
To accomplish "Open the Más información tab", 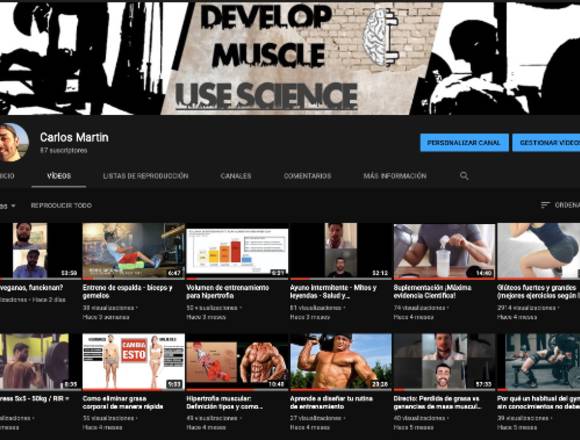I will pos(395,176).
